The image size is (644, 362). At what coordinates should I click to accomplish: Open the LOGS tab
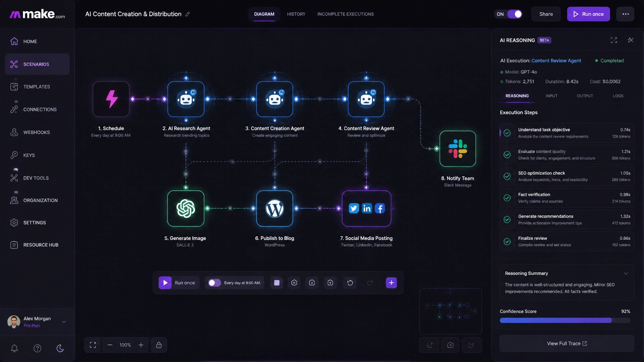coord(618,96)
